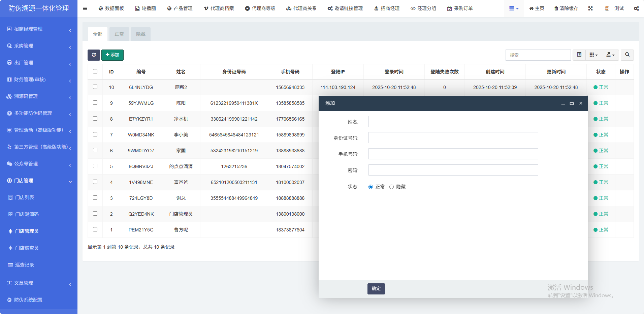
Task: Click the settings gears icon at top right
Action: point(636,8)
